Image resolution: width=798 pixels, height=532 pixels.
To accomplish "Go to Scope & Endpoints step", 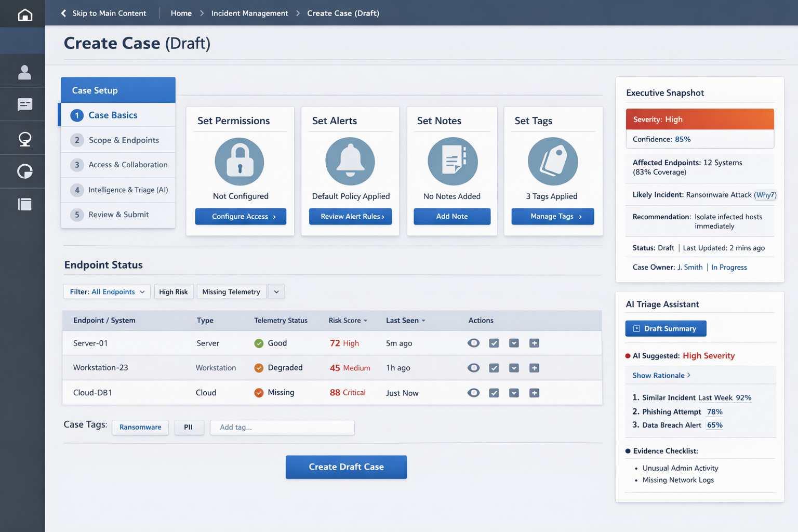I will coord(124,140).
